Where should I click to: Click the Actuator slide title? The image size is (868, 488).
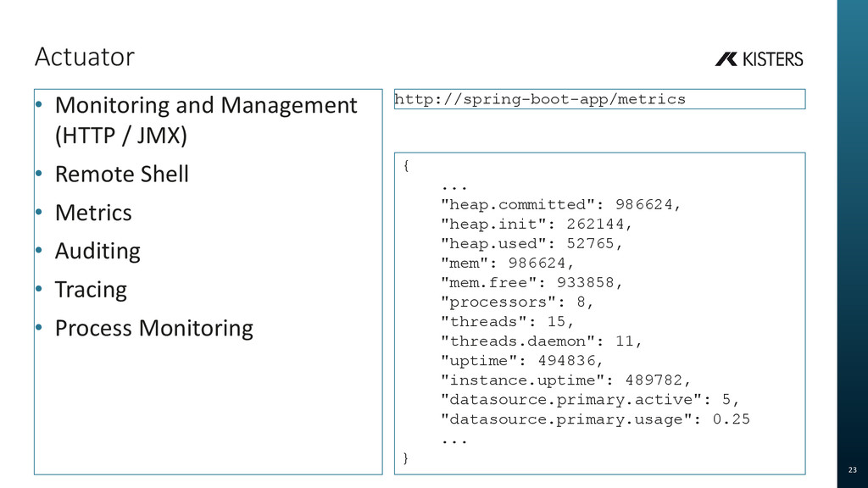(85, 57)
